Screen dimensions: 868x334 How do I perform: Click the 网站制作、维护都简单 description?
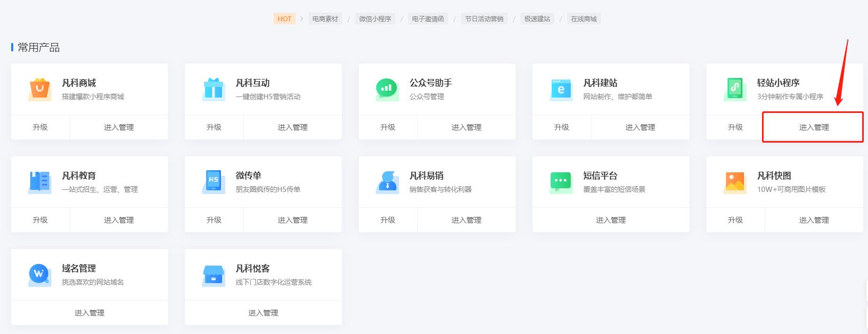[618, 96]
